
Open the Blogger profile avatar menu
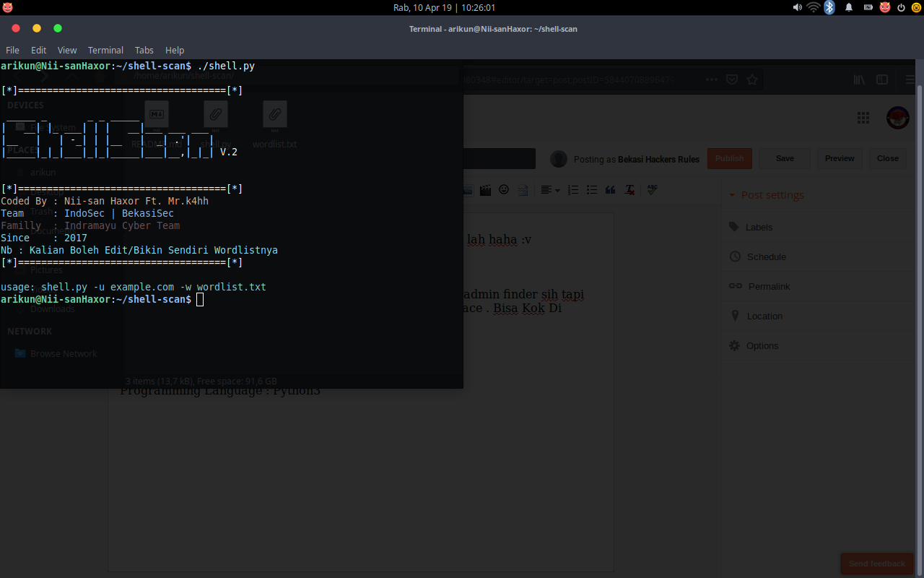(x=897, y=118)
